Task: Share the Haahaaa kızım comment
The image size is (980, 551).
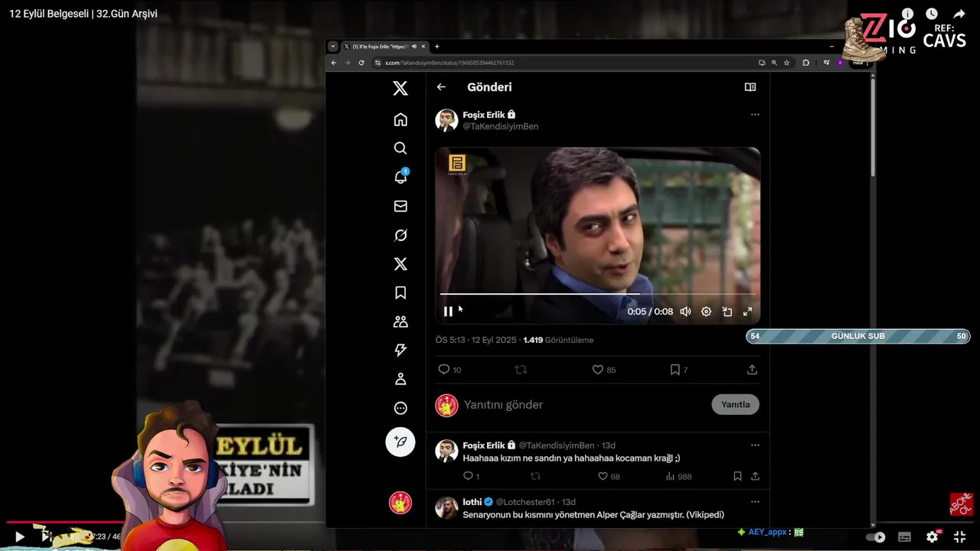Action: (x=755, y=476)
